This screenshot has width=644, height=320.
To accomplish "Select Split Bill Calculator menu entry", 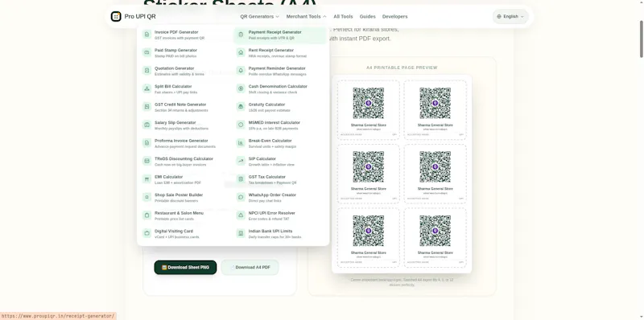I will [186, 89].
